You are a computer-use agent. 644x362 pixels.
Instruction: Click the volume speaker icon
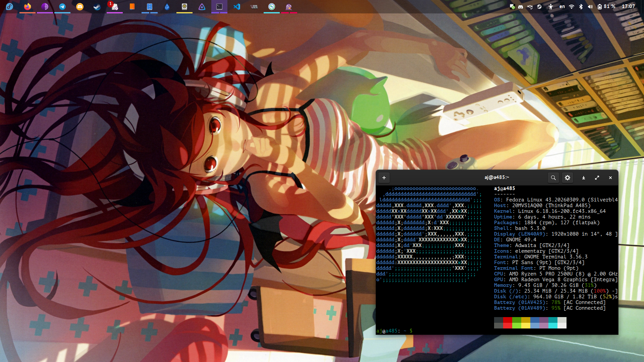pos(590,7)
